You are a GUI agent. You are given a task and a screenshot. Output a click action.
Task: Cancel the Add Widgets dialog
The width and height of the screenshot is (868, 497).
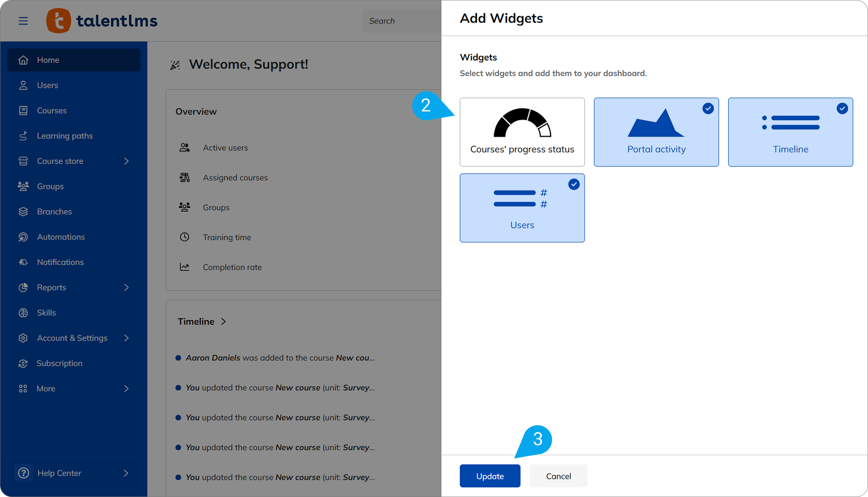point(558,476)
